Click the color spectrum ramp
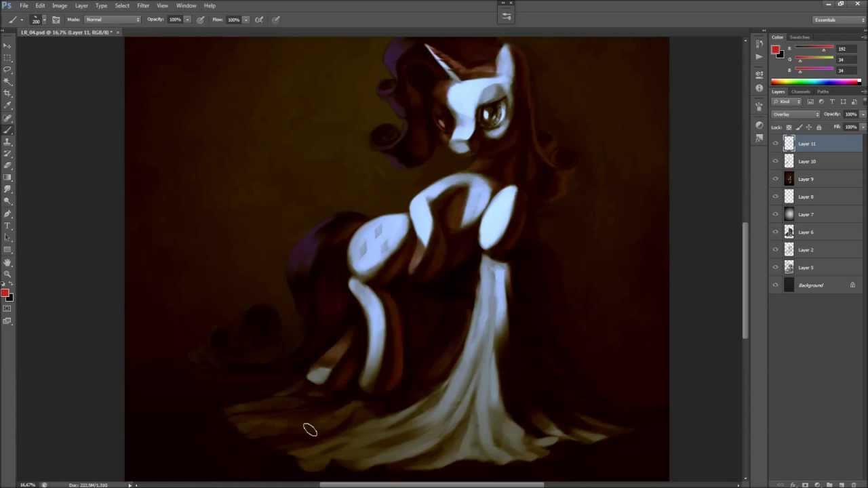This screenshot has height=488, width=868. (x=815, y=82)
